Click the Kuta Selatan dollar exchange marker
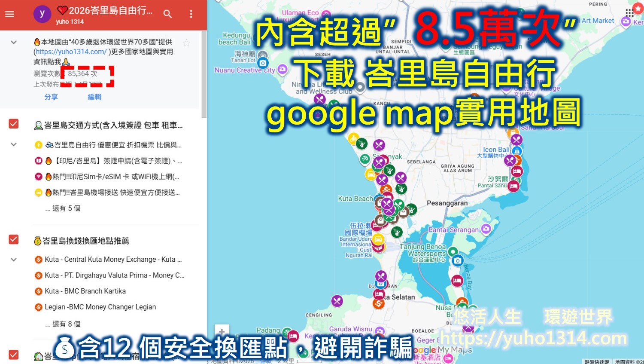644x364 pixels. 378,303
